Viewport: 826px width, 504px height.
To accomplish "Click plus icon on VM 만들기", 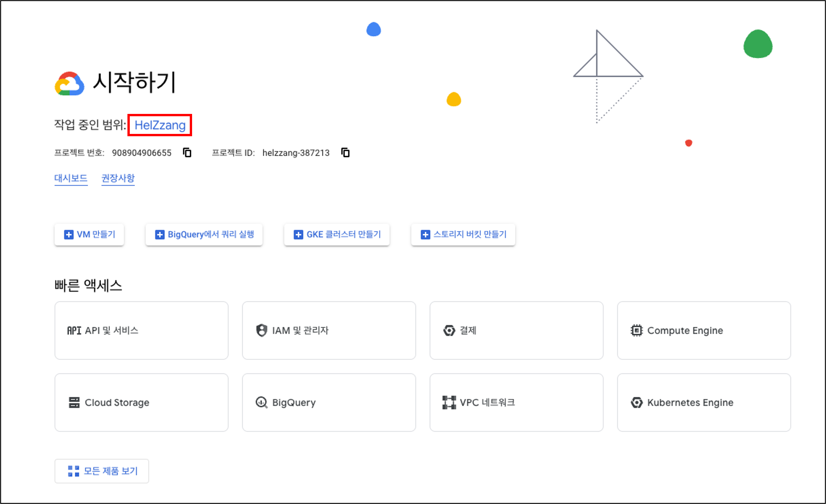I will point(69,234).
